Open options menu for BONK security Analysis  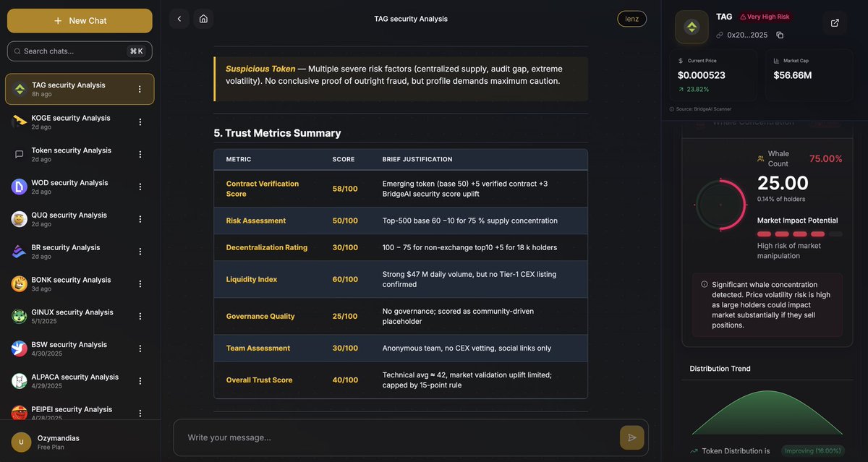pyautogui.click(x=140, y=283)
